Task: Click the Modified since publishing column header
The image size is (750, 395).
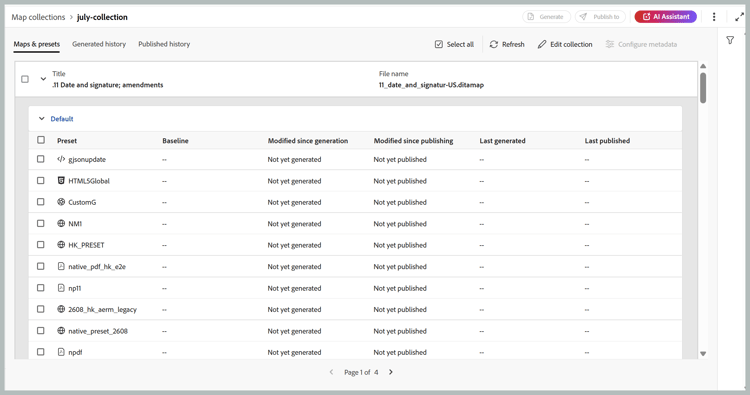Action: pos(413,141)
